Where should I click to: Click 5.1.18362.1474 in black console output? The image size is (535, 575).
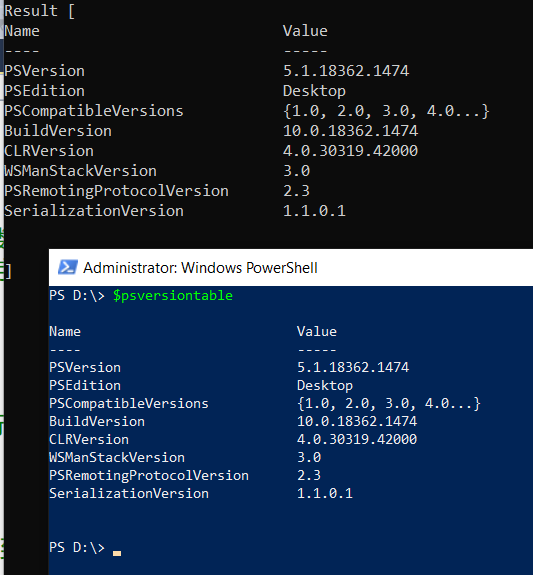point(346,71)
